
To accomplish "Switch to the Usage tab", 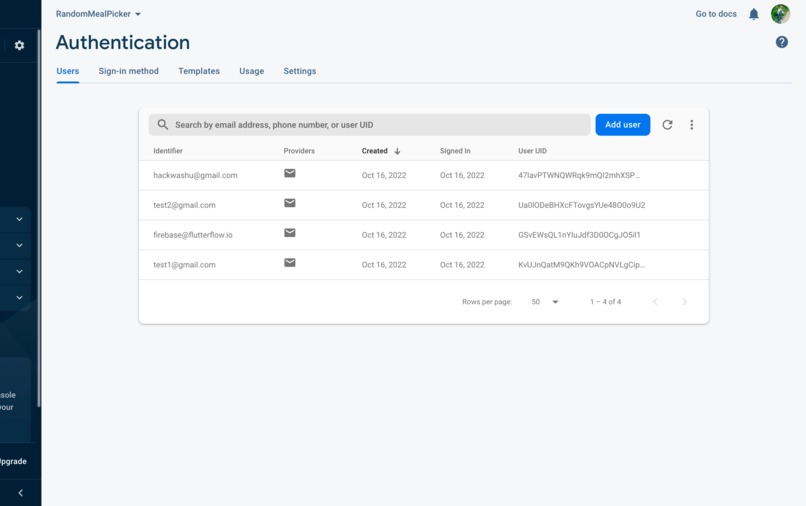I will (251, 71).
